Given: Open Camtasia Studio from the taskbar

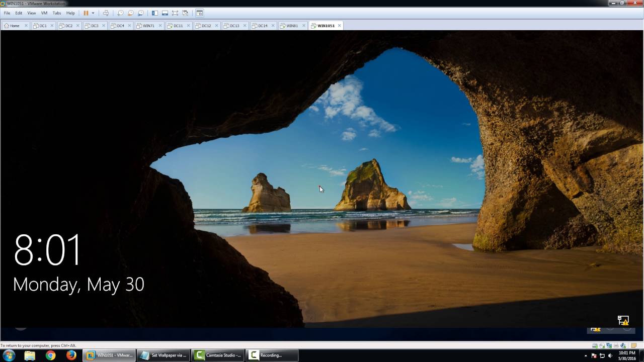Looking at the screenshot, I should (218, 355).
